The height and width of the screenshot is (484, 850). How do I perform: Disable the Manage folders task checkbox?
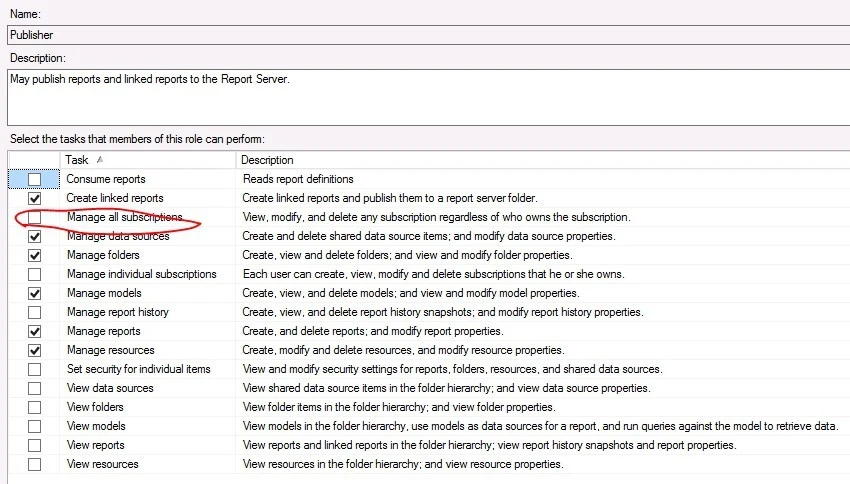[x=35, y=256]
